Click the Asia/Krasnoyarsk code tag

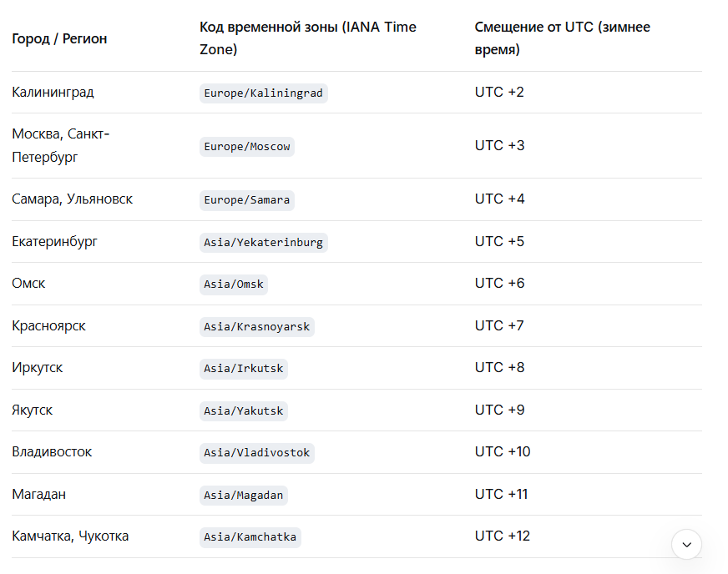pos(256,327)
